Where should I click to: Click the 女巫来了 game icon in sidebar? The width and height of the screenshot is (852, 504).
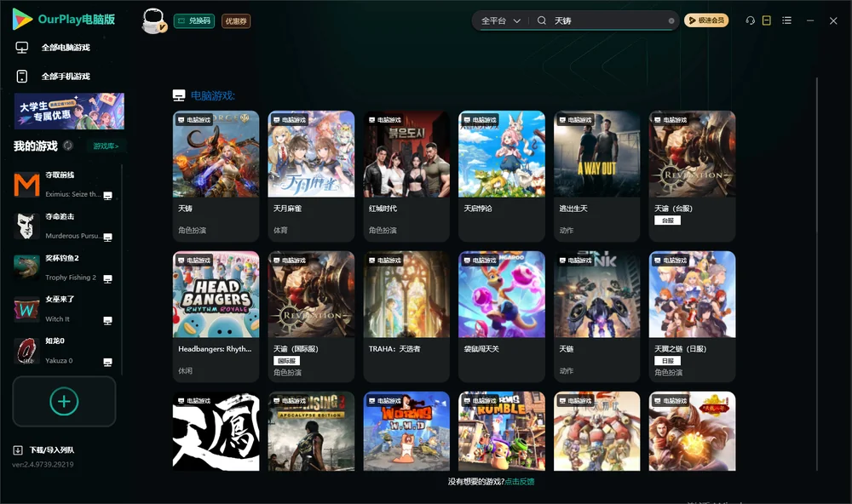click(26, 310)
